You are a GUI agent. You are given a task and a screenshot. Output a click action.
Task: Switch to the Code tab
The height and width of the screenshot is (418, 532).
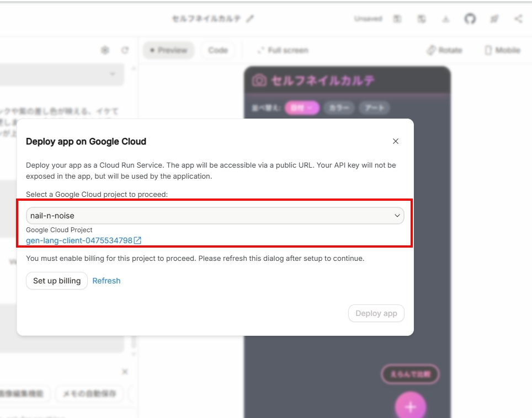pyautogui.click(x=217, y=50)
